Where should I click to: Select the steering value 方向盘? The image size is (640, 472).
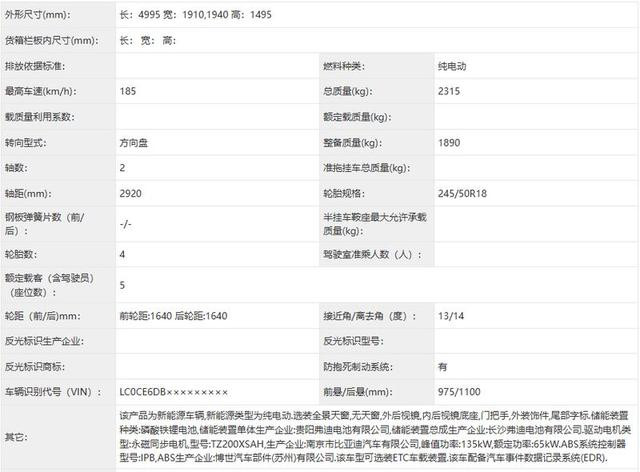133,142
